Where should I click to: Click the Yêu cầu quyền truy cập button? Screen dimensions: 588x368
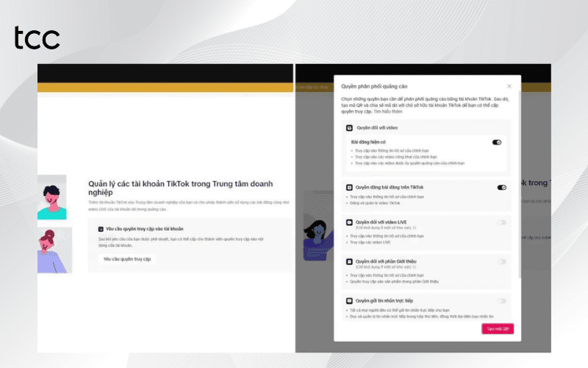pos(129,259)
